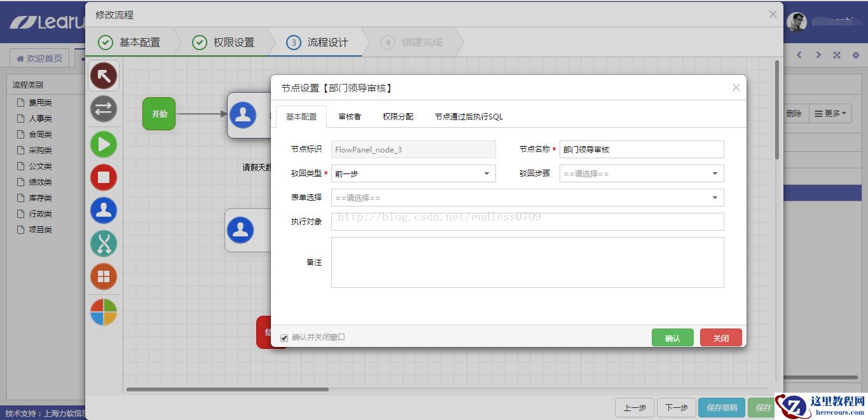
Task: Switch to the 审核者 tab
Action: tap(350, 117)
